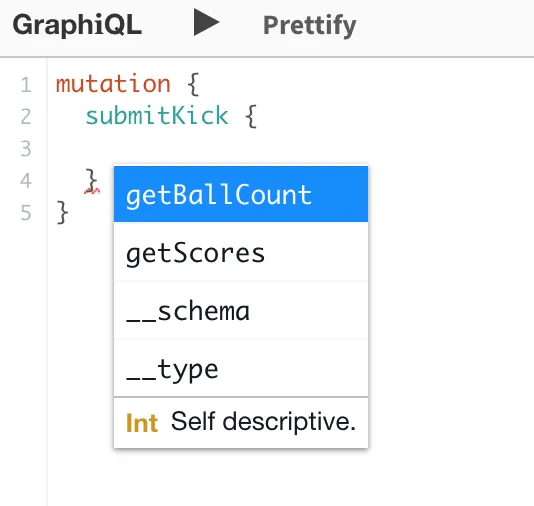Click the red-underlined closing brace on line 4

92,180
